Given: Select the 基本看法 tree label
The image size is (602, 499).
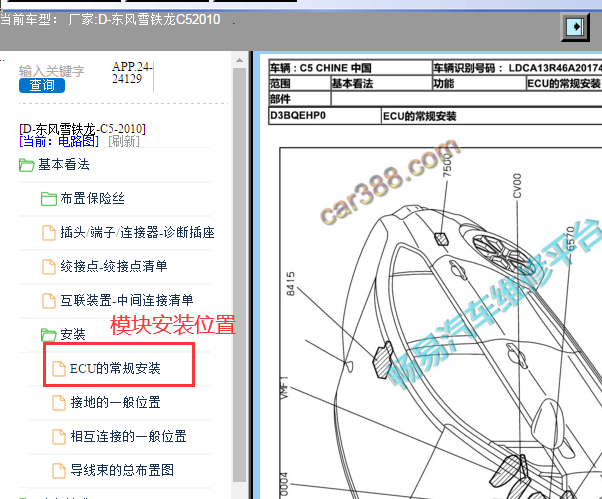Looking at the screenshot, I should (64, 165).
